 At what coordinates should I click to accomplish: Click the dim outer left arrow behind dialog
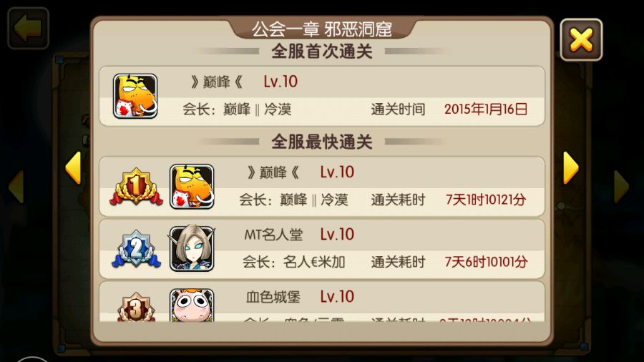[16, 187]
